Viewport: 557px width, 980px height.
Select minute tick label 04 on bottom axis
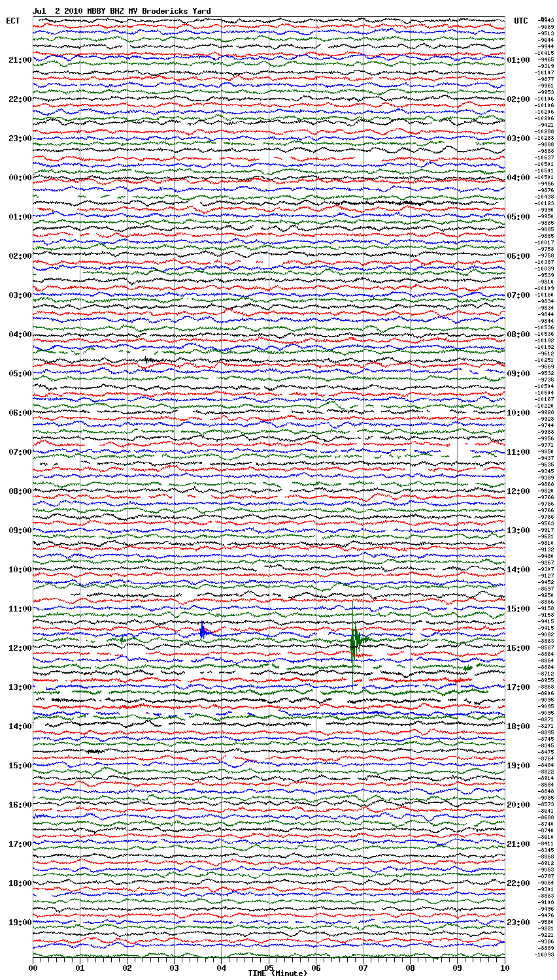click(221, 968)
